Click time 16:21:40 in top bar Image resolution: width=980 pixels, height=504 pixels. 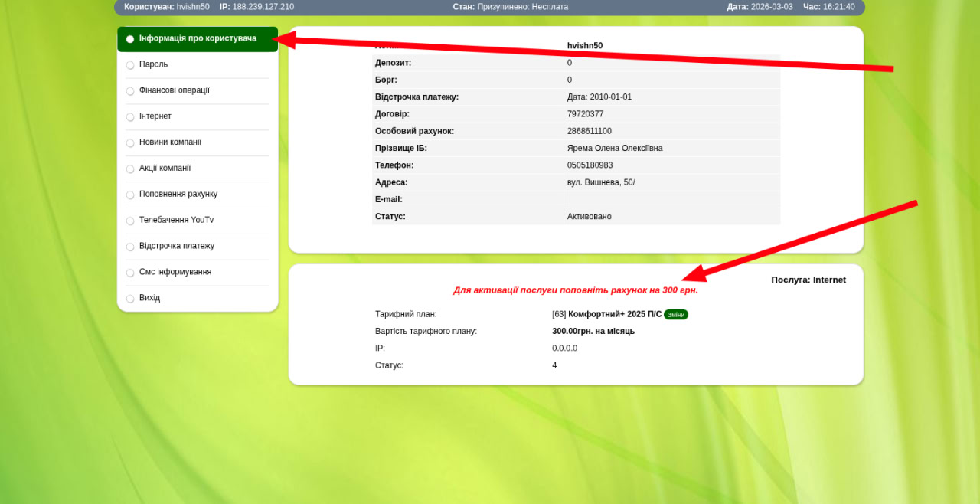click(x=839, y=7)
